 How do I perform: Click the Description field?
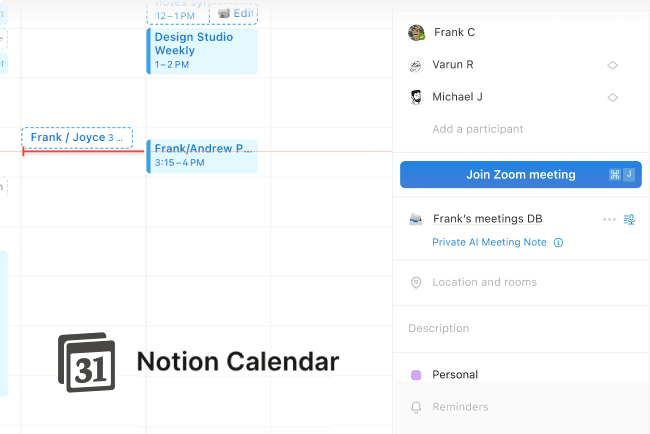click(x=437, y=328)
